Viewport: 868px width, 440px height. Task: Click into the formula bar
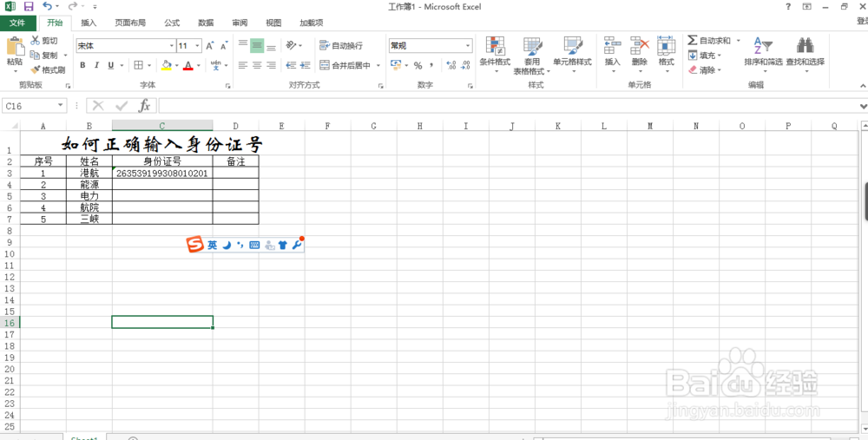click(508, 106)
